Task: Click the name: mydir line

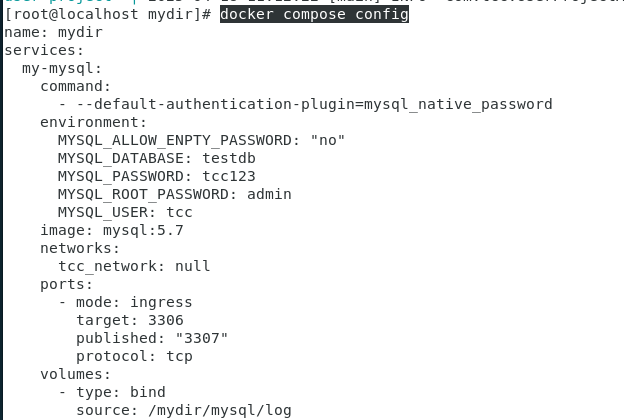Action: (x=53, y=32)
